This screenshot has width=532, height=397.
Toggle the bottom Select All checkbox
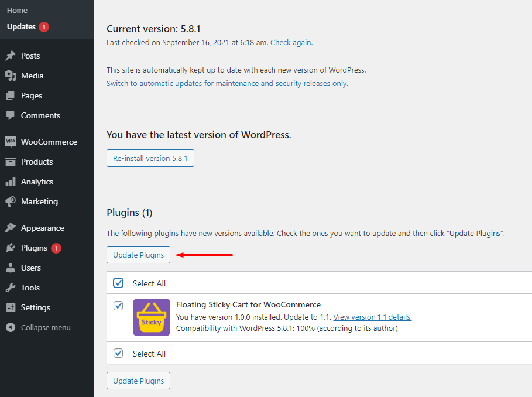point(118,353)
